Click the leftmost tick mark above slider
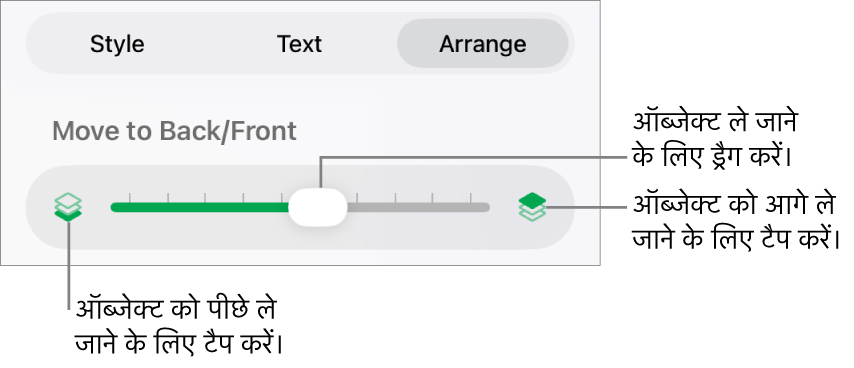 130,197
